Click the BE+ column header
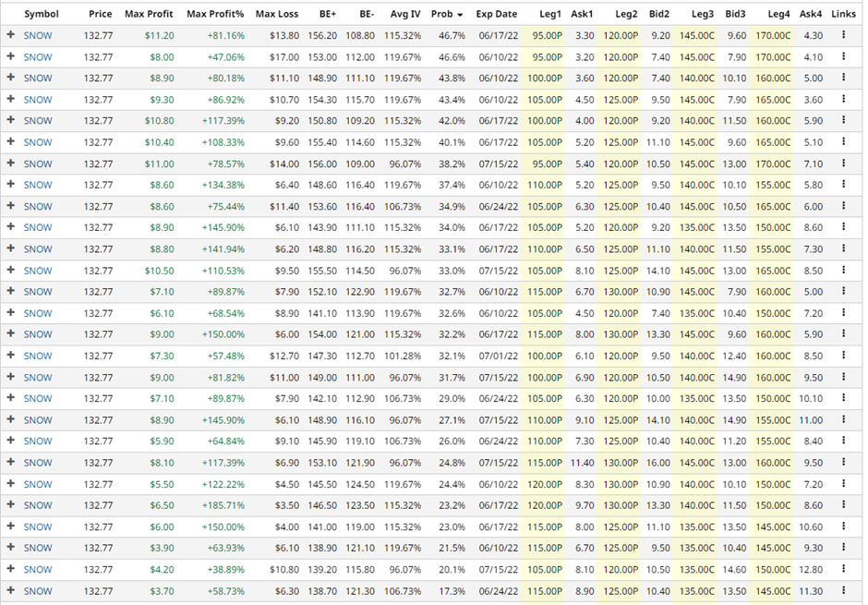 (x=328, y=14)
